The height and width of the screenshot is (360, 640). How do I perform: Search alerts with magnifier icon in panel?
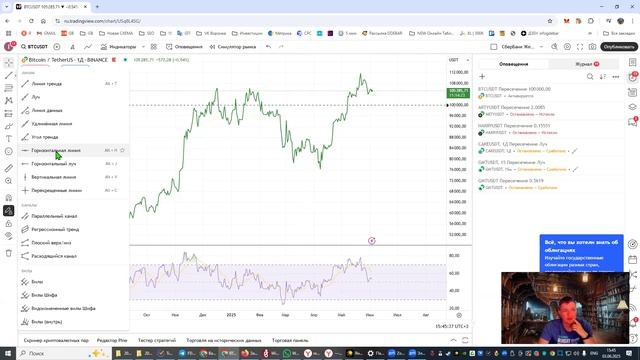[x=590, y=77]
